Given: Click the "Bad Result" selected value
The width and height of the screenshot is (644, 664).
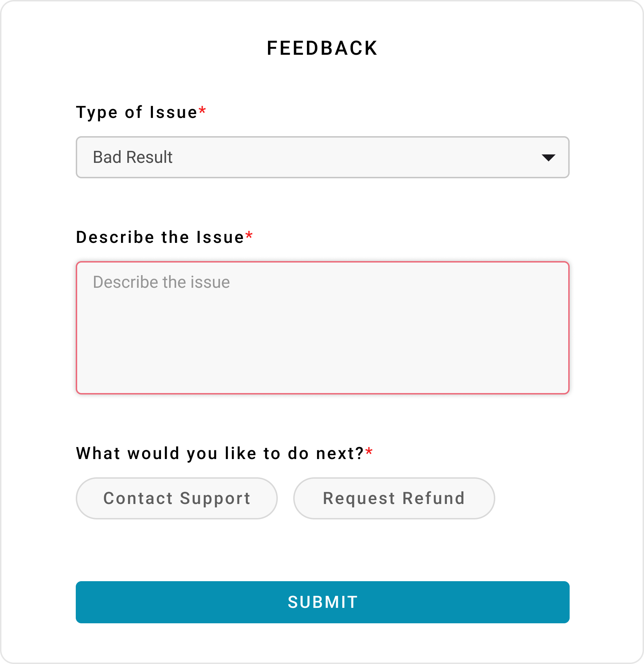Looking at the screenshot, I should [x=133, y=157].
